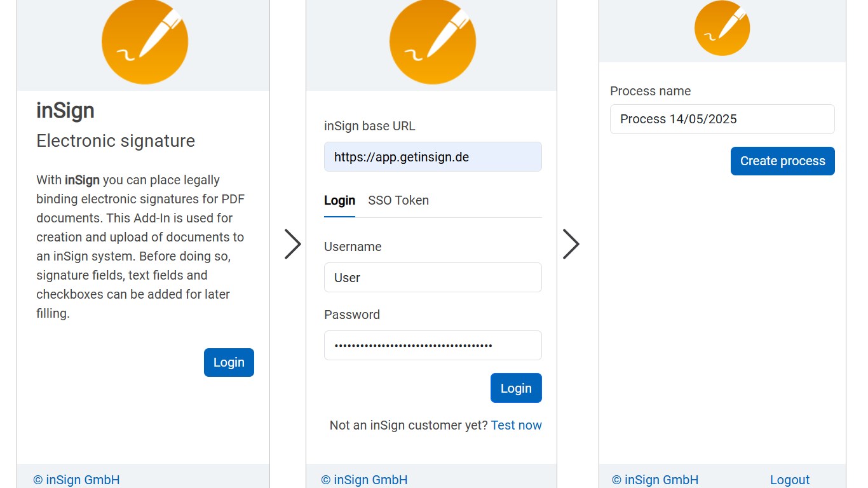The width and height of the screenshot is (868, 488).
Task: Click the inSign pen logo above the welcome text
Action: 145,41
